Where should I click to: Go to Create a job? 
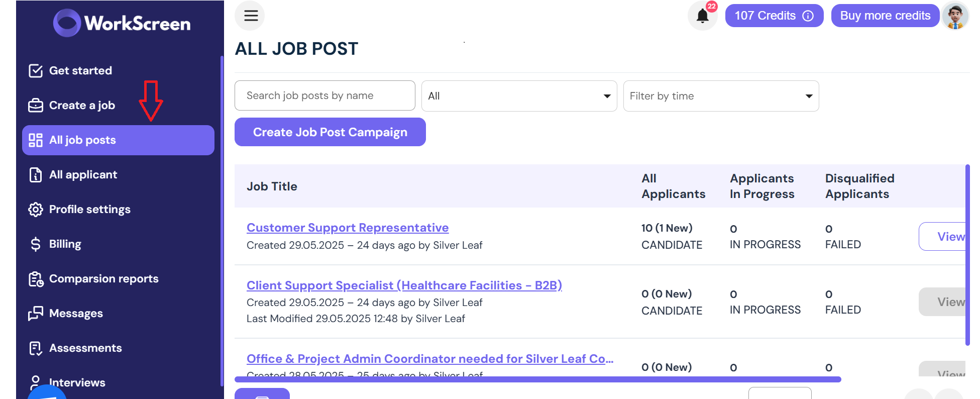click(118, 106)
